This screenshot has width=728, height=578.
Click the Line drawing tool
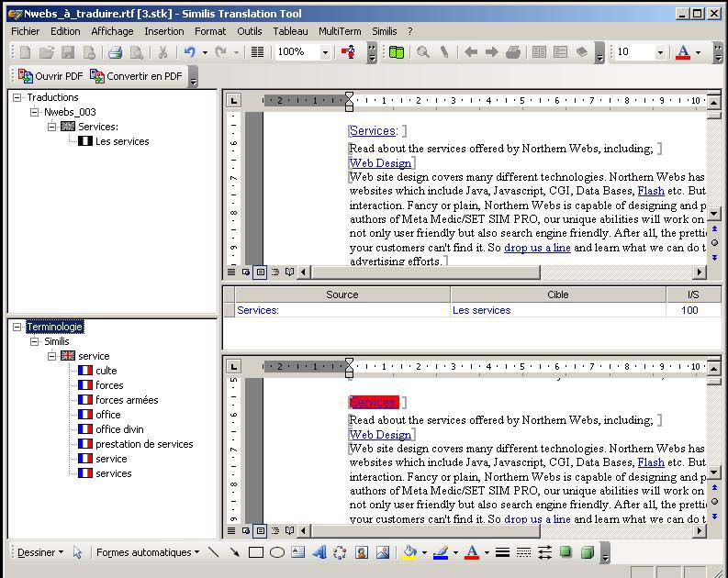pos(214,552)
